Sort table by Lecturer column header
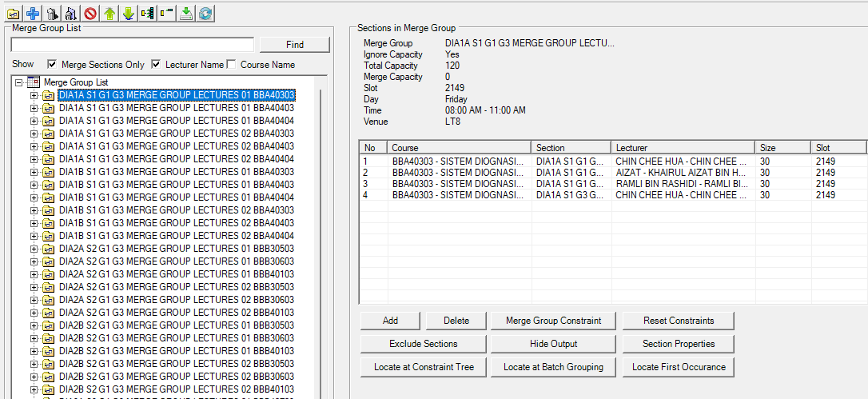 click(x=683, y=148)
